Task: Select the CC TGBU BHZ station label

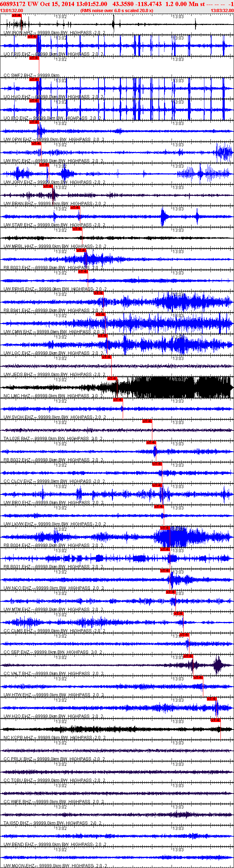Action: click(18, 780)
